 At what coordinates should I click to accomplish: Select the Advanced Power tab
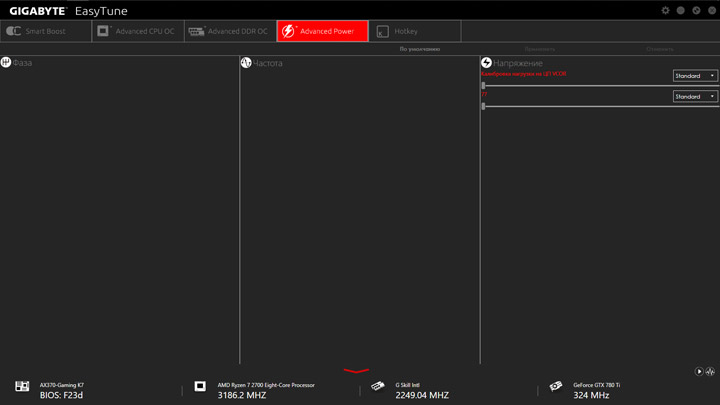[322, 31]
